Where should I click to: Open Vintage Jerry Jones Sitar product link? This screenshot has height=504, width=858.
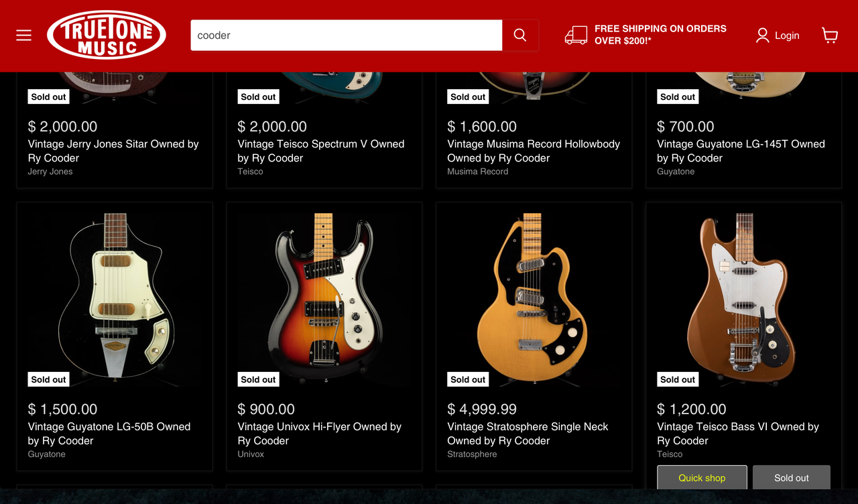click(113, 151)
